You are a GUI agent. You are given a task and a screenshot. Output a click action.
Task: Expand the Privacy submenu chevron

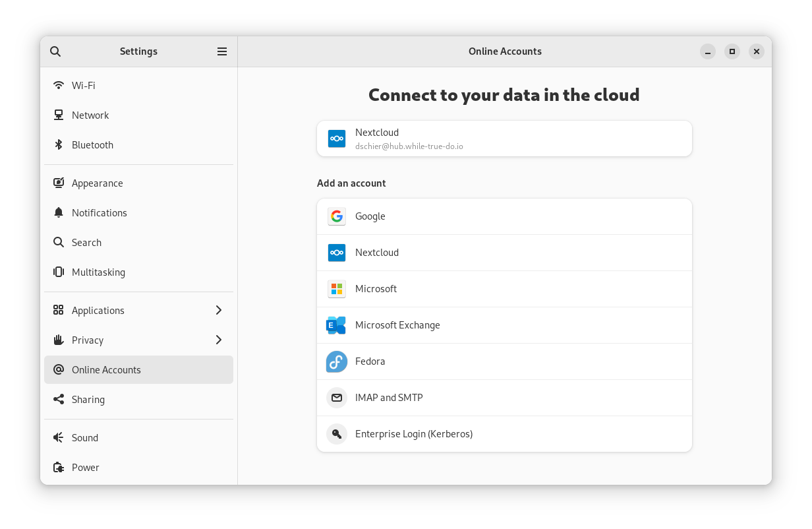click(219, 340)
